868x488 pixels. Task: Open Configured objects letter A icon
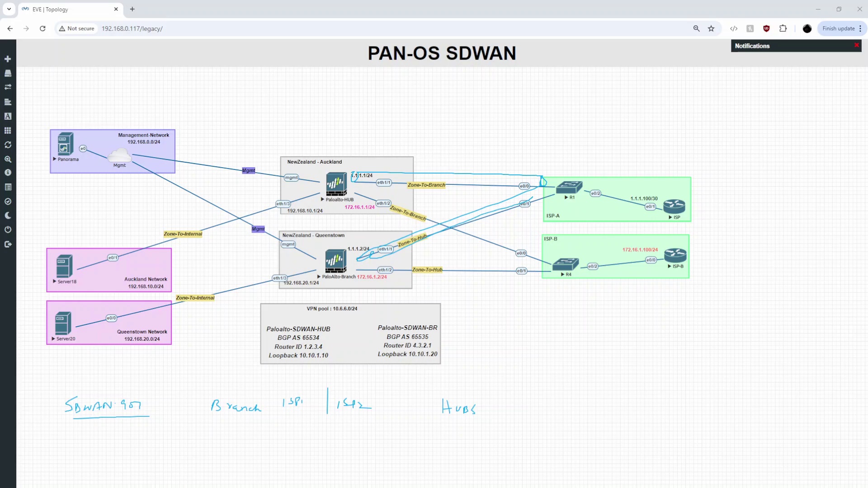[8, 116]
